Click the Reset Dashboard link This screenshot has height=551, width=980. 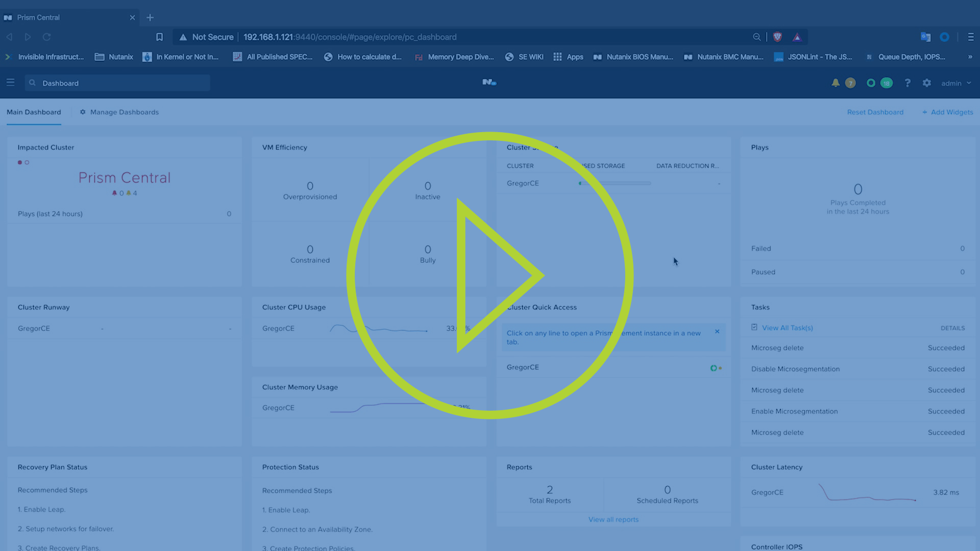click(x=875, y=112)
